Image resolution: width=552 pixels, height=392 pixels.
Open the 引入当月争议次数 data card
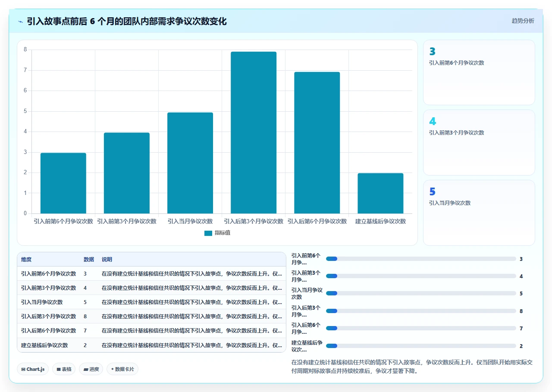pyautogui.click(x=479, y=213)
